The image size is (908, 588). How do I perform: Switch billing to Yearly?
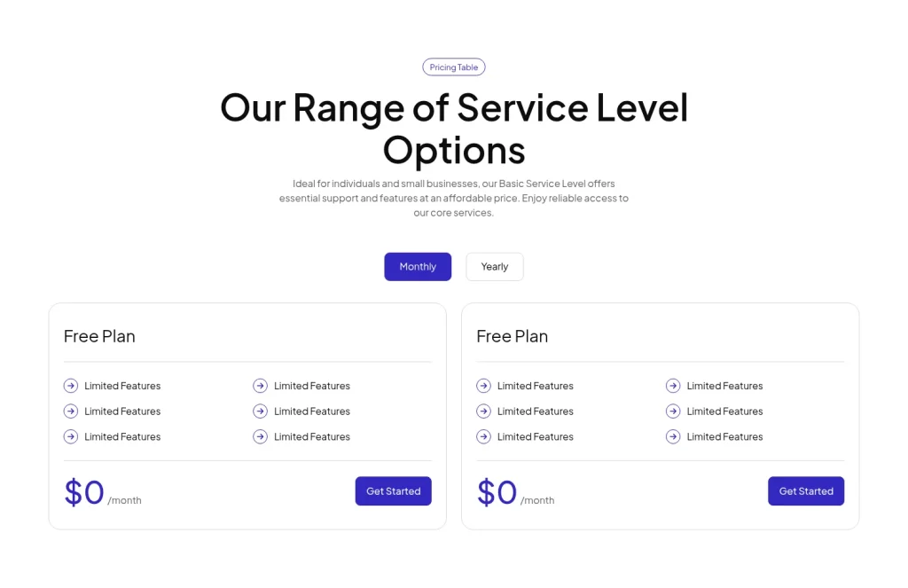494,266
